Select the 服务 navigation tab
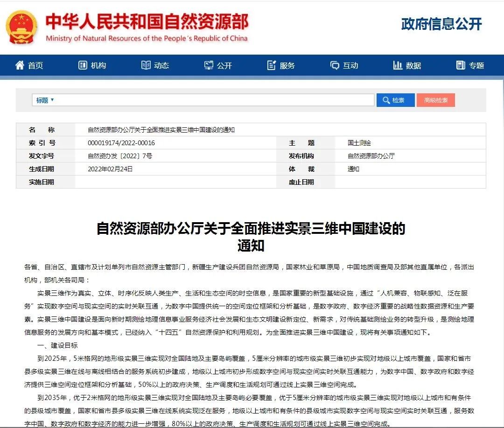This screenshot has width=504, height=428. pyautogui.click(x=287, y=66)
